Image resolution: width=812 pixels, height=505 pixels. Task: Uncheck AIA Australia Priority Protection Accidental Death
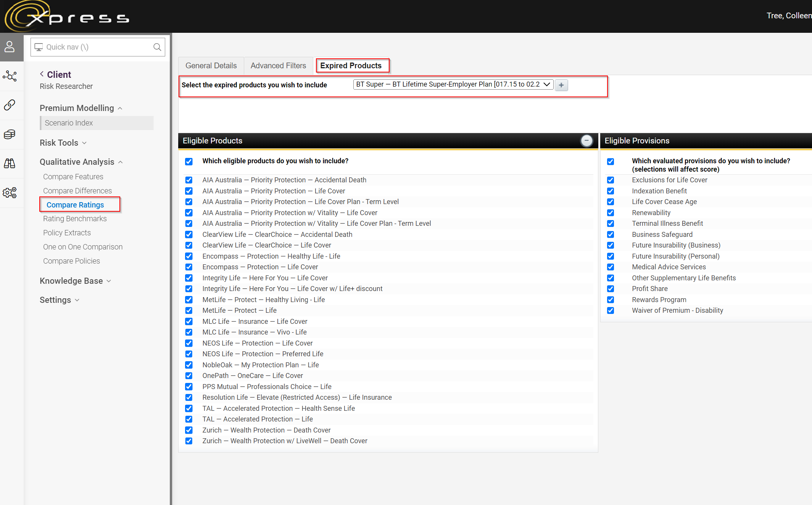tap(189, 180)
